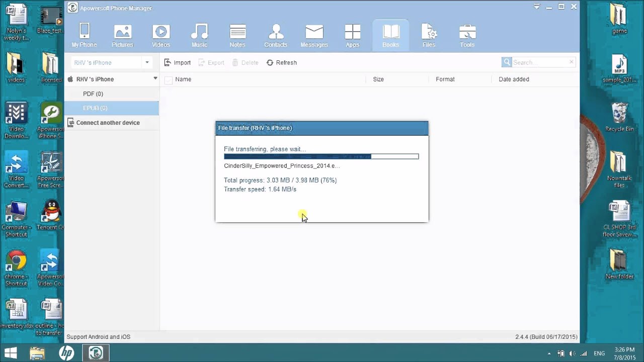Collapse the RHV's iPhone tree node
The image size is (644, 362).
pyautogui.click(x=155, y=78)
